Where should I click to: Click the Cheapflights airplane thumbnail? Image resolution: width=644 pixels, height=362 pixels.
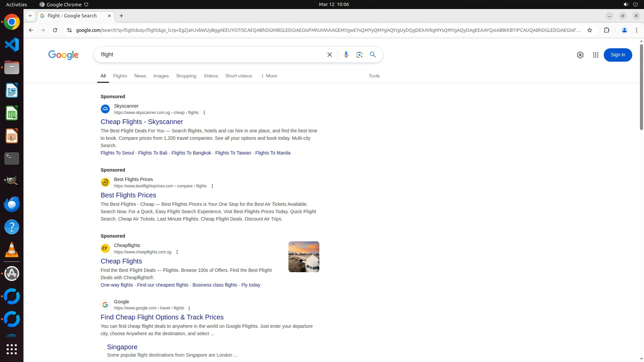tap(304, 257)
